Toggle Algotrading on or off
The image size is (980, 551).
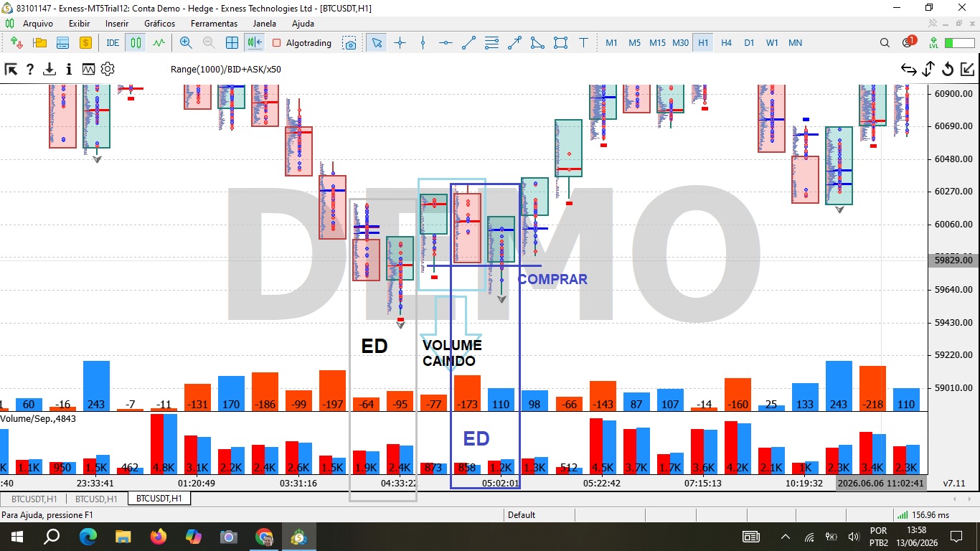point(302,43)
